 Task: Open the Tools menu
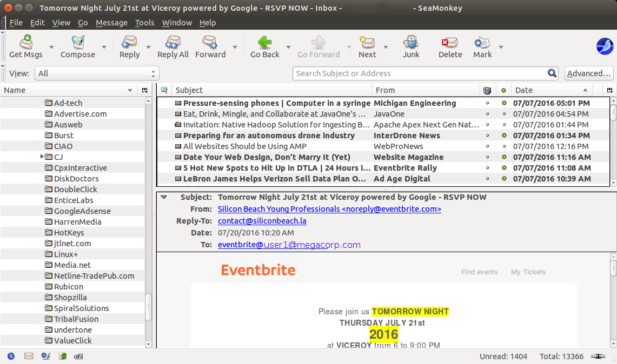click(144, 23)
